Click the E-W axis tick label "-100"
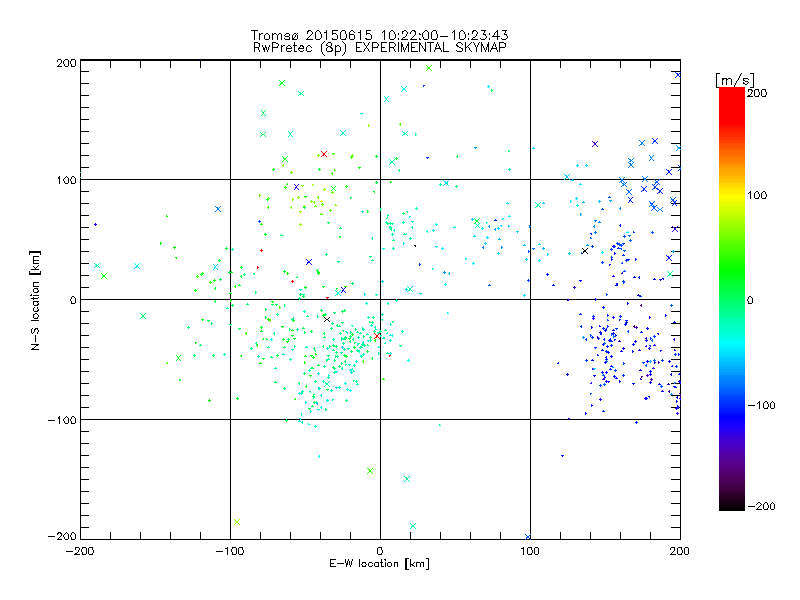This screenshot has height=600, width=800. pos(230,551)
